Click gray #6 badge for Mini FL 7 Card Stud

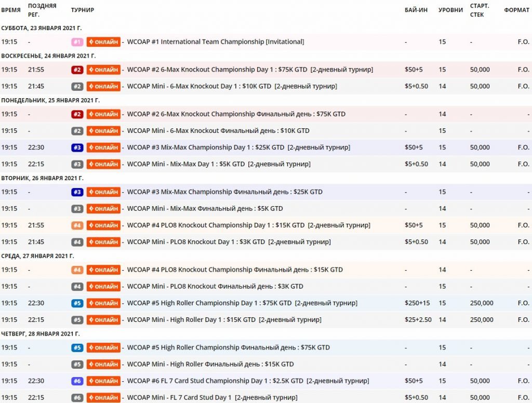click(77, 398)
